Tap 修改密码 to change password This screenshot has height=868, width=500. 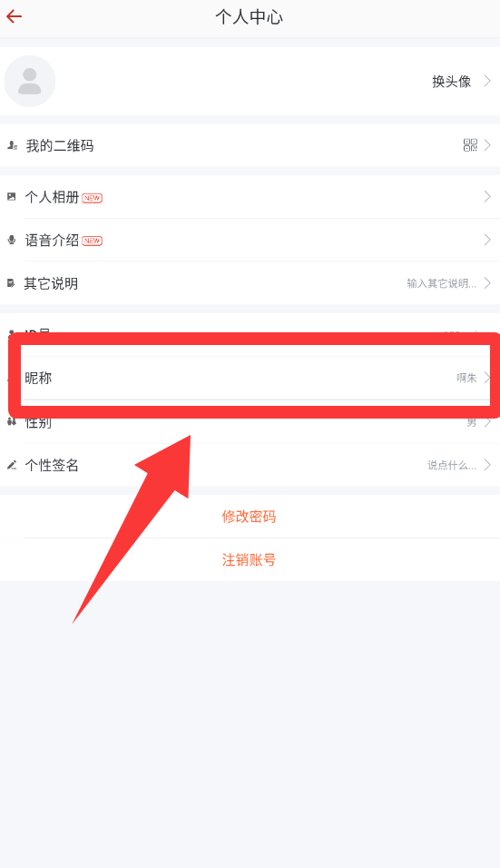pyautogui.click(x=249, y=517)
